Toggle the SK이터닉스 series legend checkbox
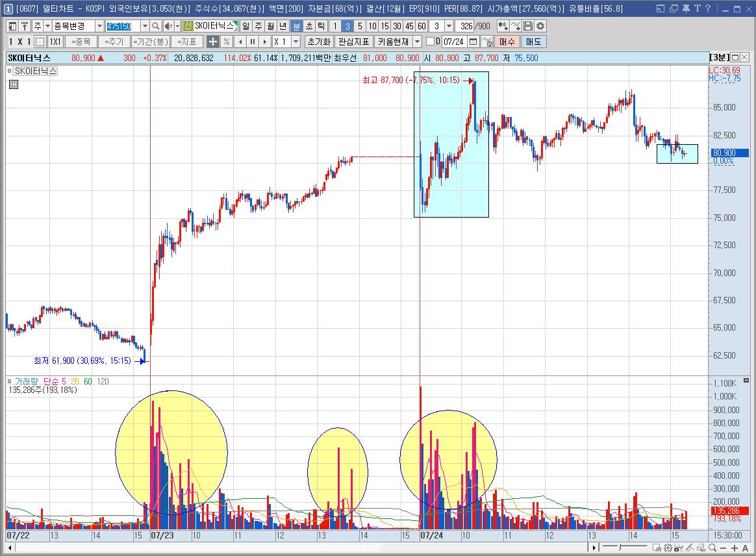756x556 pixels. click(9, 71)
